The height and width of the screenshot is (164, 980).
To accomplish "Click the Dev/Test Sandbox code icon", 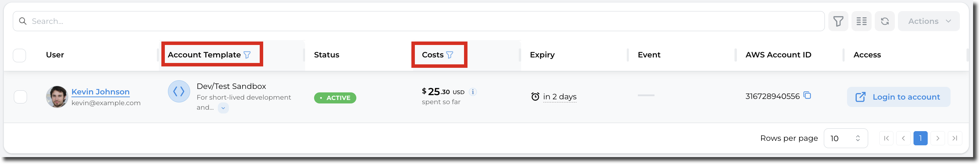I will point(179,91).
